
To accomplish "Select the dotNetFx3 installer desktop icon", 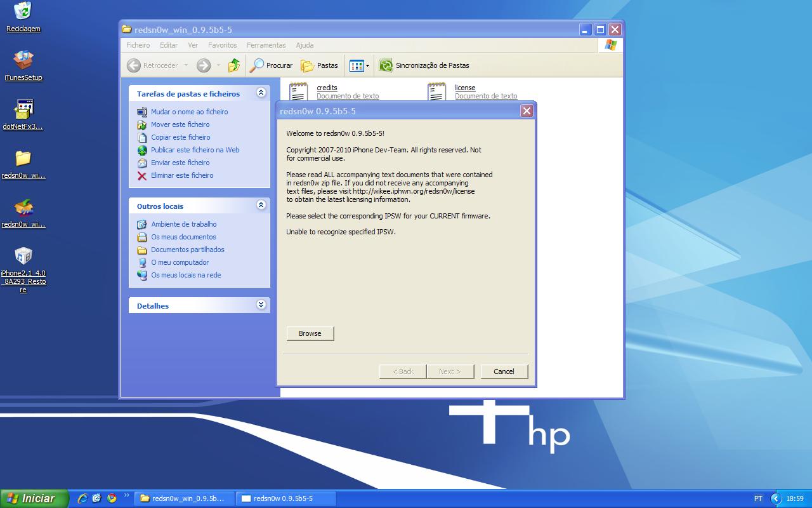I will tap(23, 114).
